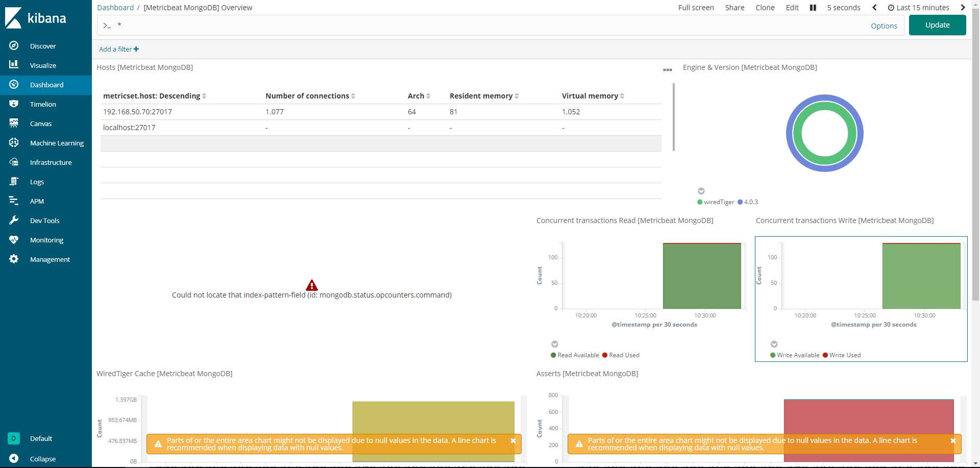The height and width of the screenshot is (468, 980).
Task: Toggle 4.0.3 version legend entry
Action: coord(748,202)
